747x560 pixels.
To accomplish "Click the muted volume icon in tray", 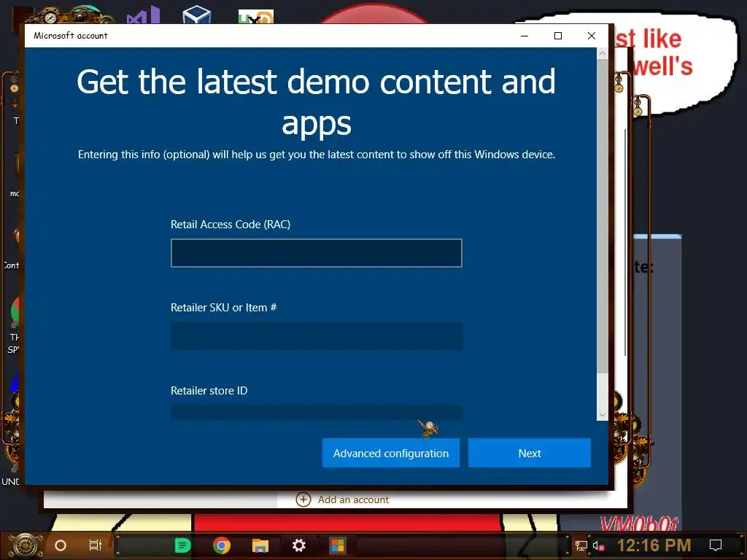I will click(x=598, y=545).
